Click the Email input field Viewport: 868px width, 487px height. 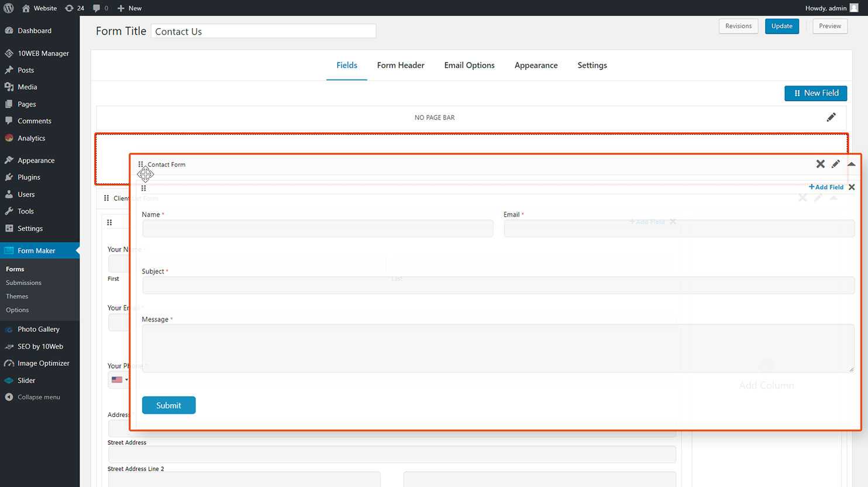point(679,228)
